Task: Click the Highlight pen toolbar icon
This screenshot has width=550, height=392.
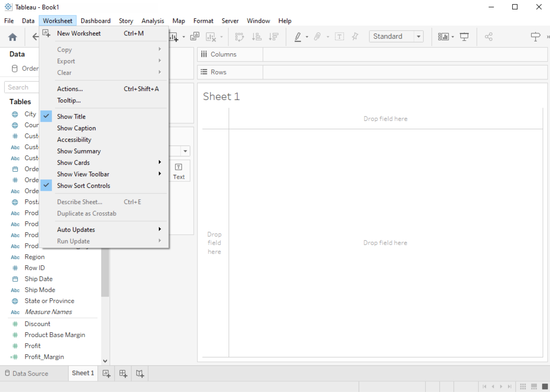Action: [298, 37]
